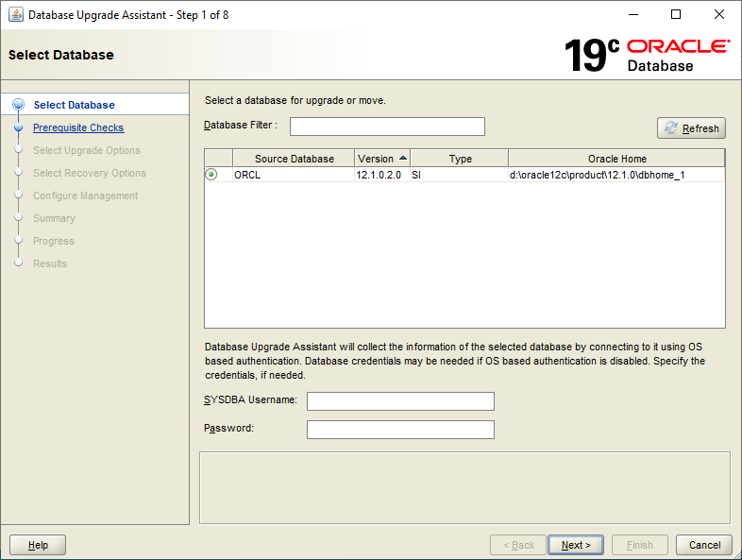
Task: Sort by the Version column header
Action: click(382, 159)
